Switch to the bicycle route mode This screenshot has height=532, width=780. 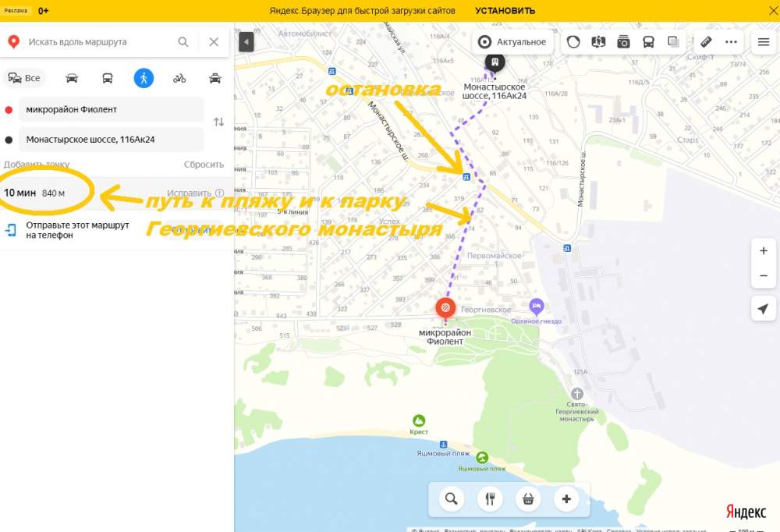click(179, 78)
